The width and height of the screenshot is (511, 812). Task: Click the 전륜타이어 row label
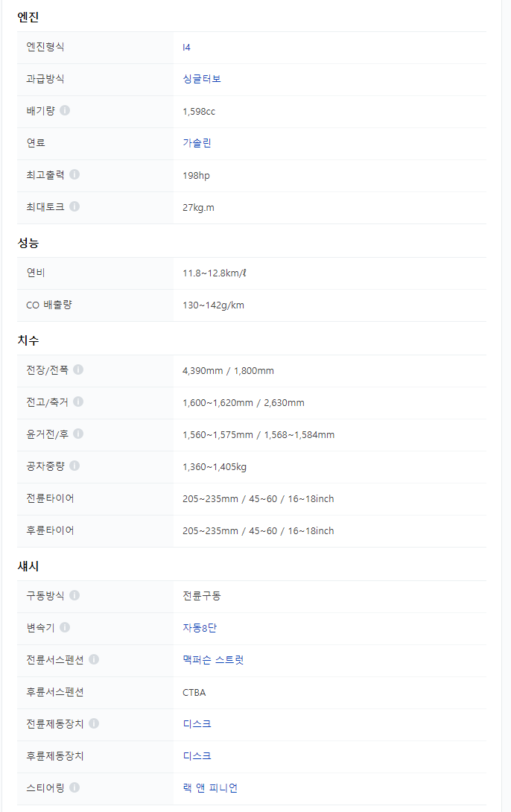[x=50, y=498]
